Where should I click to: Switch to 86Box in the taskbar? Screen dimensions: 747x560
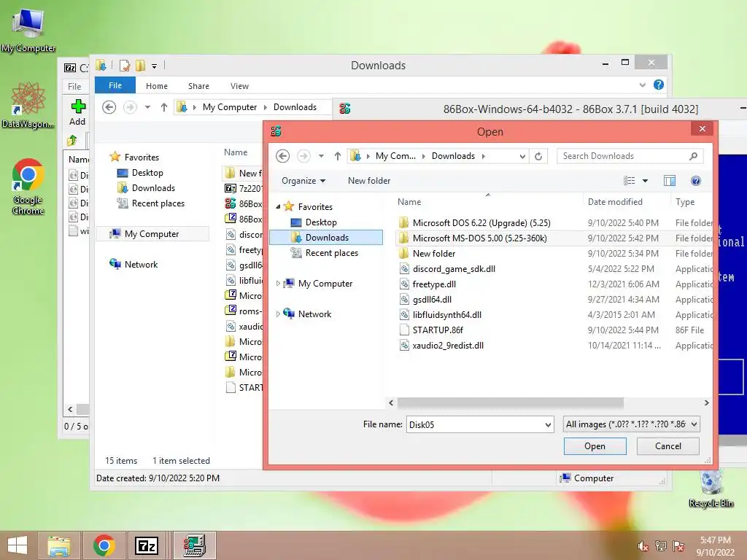coord(194,545)
